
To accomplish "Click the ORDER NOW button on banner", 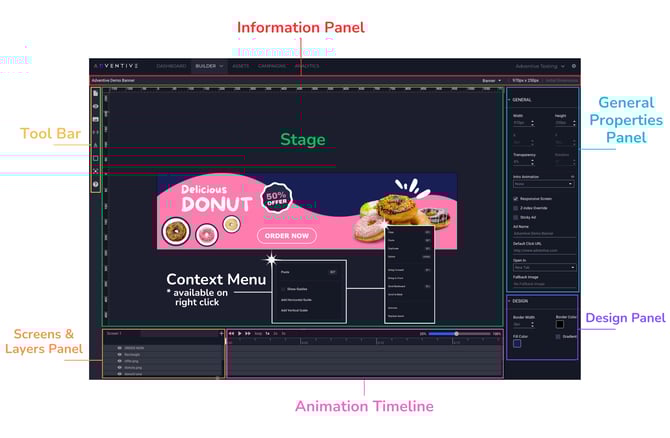I will click(x=286, y=236).
